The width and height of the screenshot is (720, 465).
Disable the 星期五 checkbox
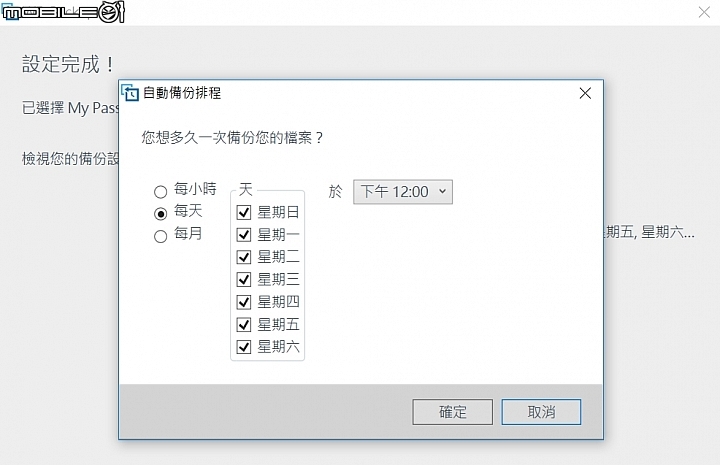coord(244,324)
